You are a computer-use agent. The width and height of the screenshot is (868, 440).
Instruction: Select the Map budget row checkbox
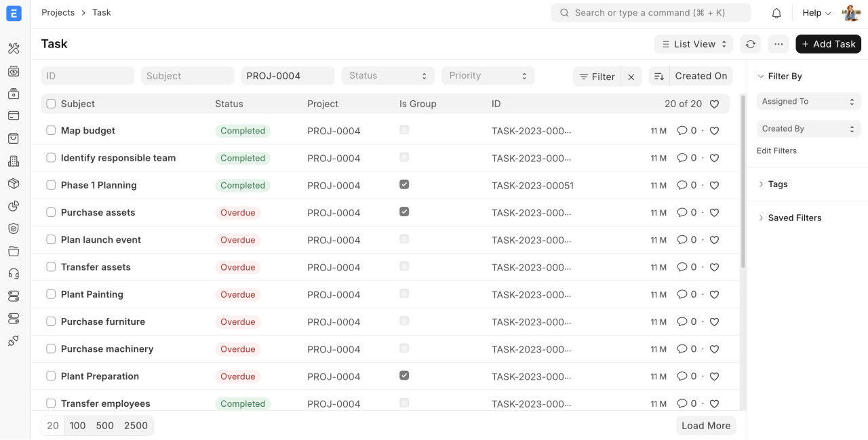51,130
